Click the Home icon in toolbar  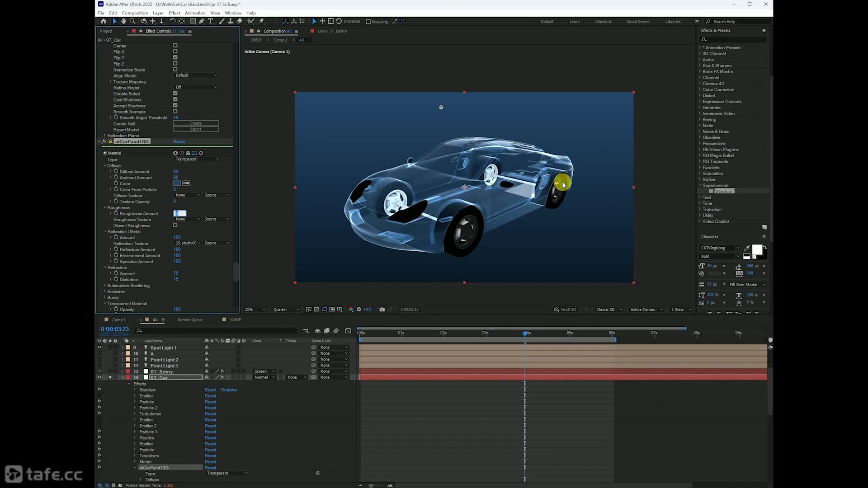click(104, 21)
